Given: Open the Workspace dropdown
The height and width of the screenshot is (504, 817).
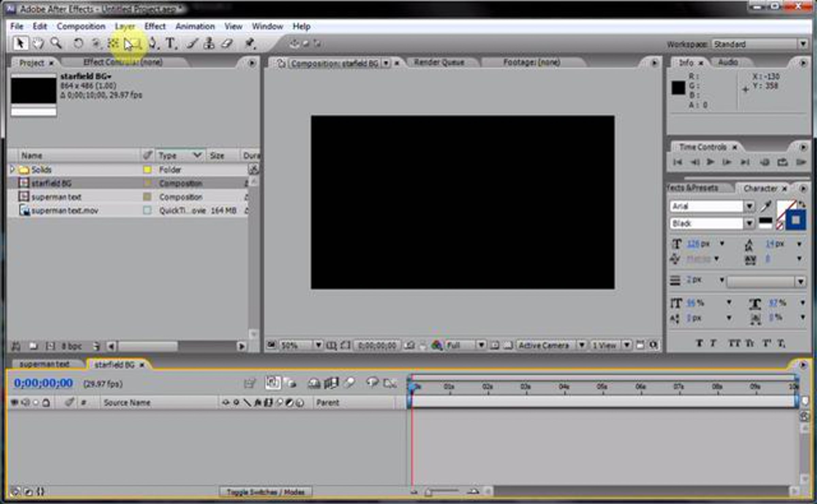Looking at the screenshot, I should 759,44.
